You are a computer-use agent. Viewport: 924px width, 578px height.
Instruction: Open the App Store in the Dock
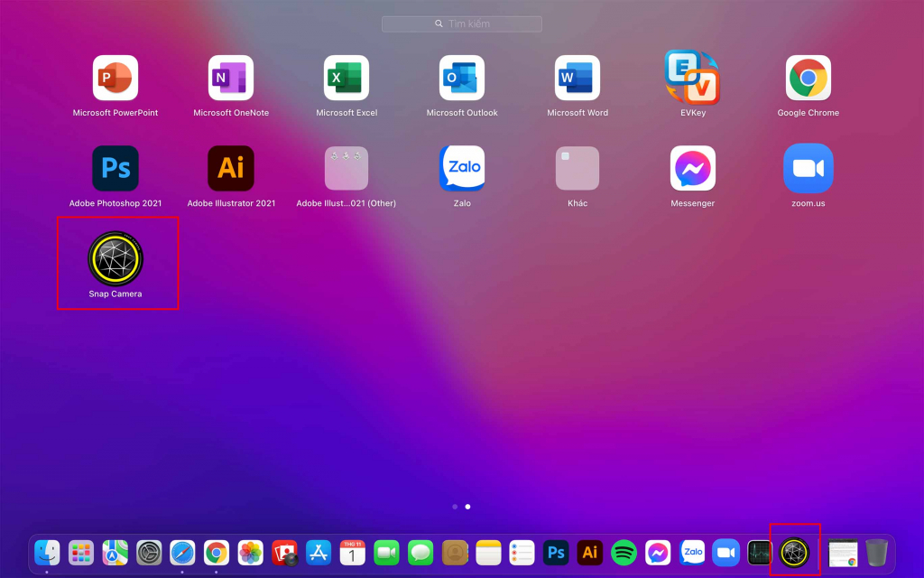pyautogui.click(x=319, y=554)
